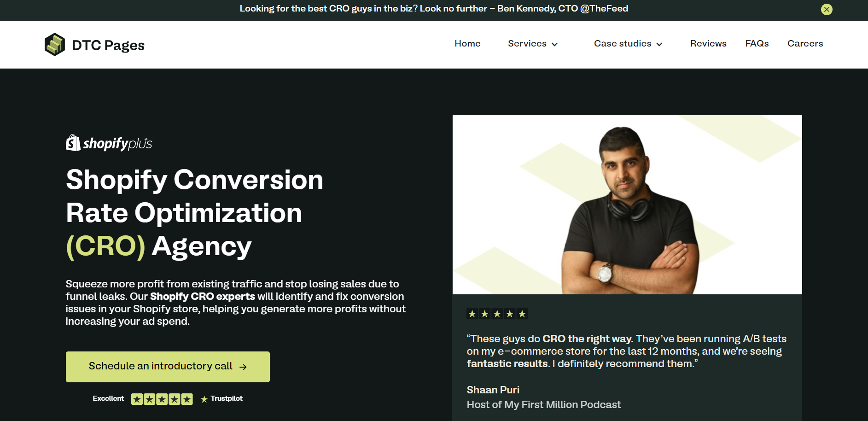868x421 pixels.
Task: Click the 'Shopify Conversion Rate Optimization' headline
Action: tap(195, 213)
